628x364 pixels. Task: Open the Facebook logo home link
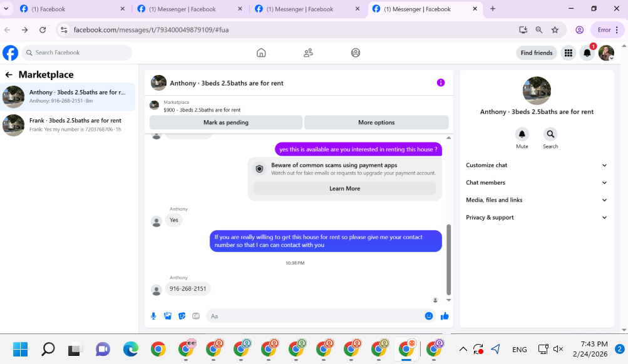tap(11, 53)
